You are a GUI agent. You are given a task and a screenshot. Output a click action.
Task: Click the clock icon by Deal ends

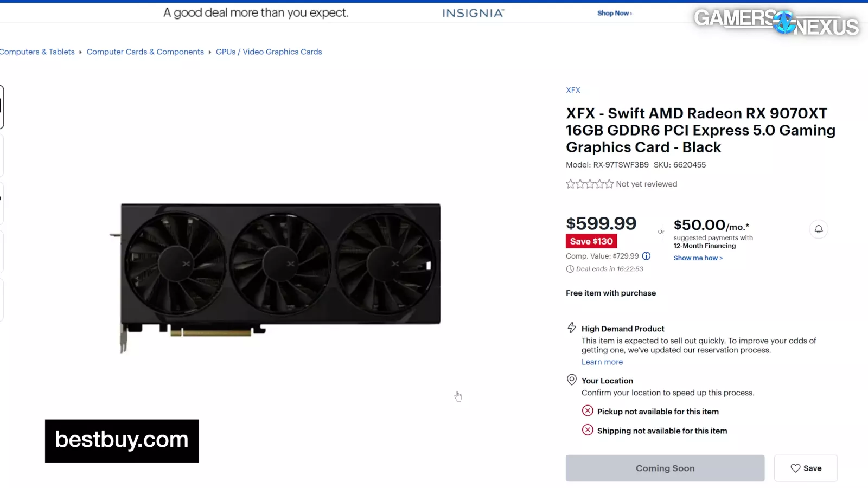coord(570,269)
